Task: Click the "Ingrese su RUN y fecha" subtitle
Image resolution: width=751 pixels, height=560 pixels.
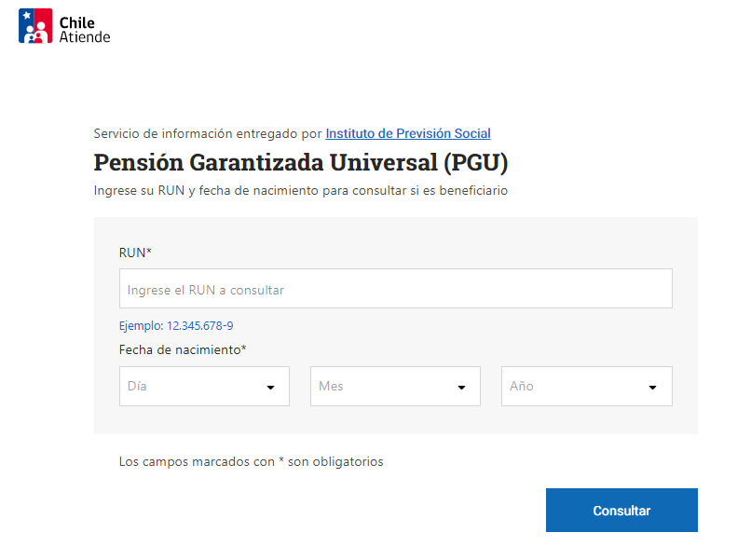Action: tap(301, 190)
